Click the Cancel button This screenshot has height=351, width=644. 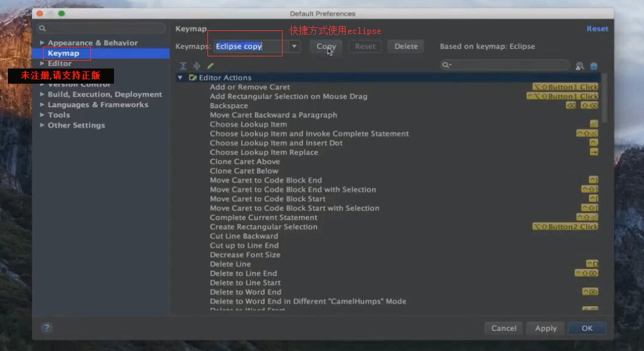coord(503,328)
